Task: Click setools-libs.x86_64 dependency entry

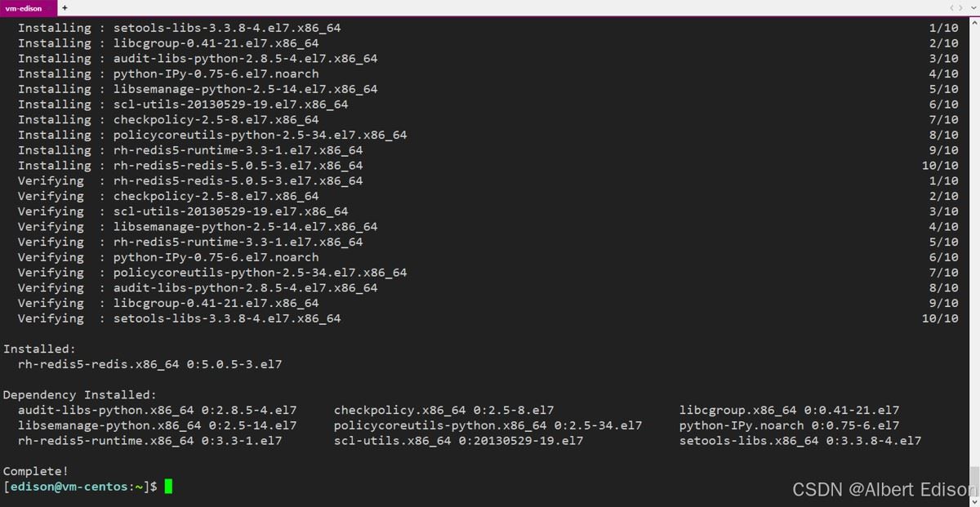Action: point(800,441)
